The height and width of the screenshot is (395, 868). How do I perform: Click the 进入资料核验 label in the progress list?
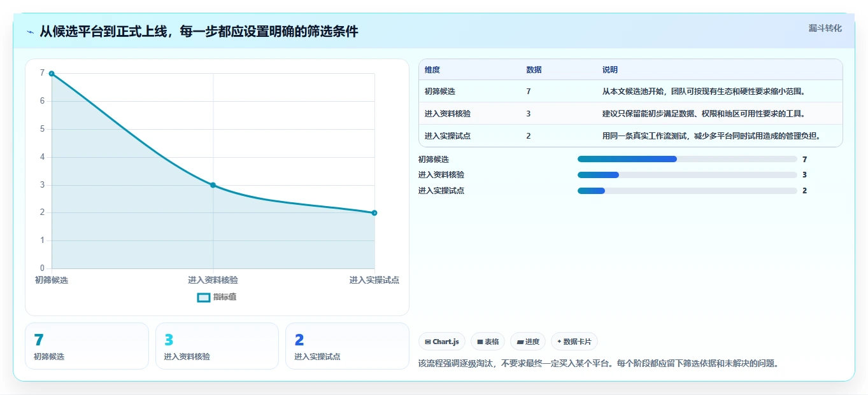(441, 175)
